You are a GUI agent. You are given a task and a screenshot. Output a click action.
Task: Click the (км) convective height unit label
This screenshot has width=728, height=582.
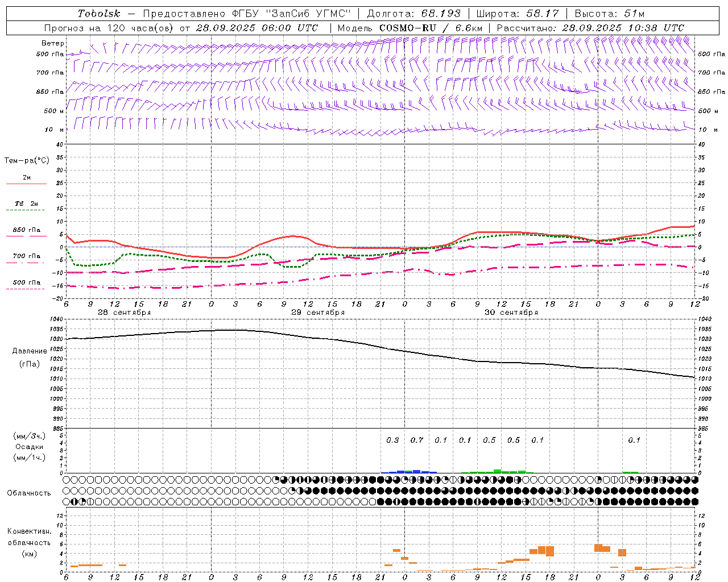tap(29, 554)
